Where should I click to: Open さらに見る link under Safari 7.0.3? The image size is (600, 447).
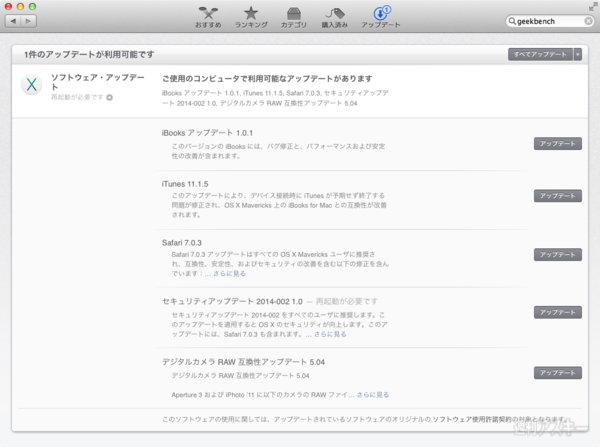click(x=230, y=274)
